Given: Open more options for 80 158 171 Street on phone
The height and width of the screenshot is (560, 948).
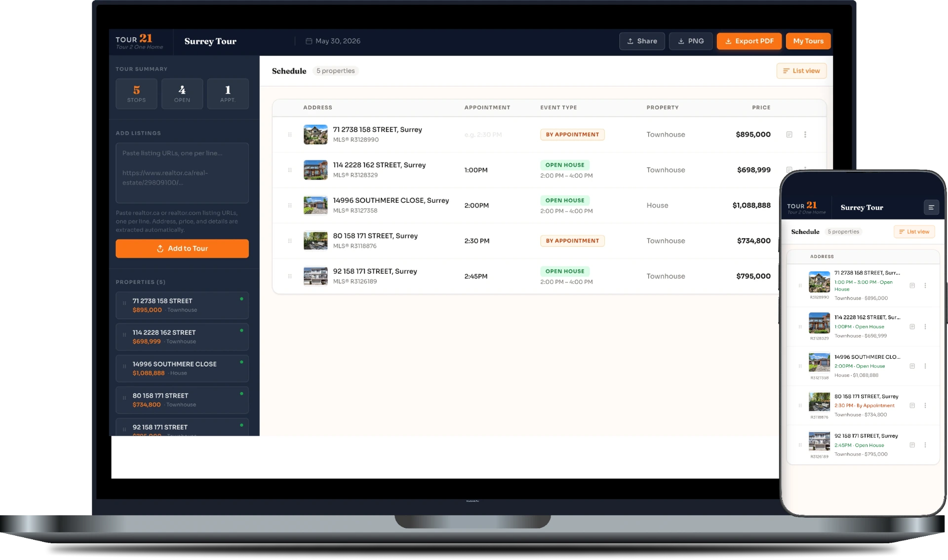Looking at the screenshot, I should click(925, 406).
